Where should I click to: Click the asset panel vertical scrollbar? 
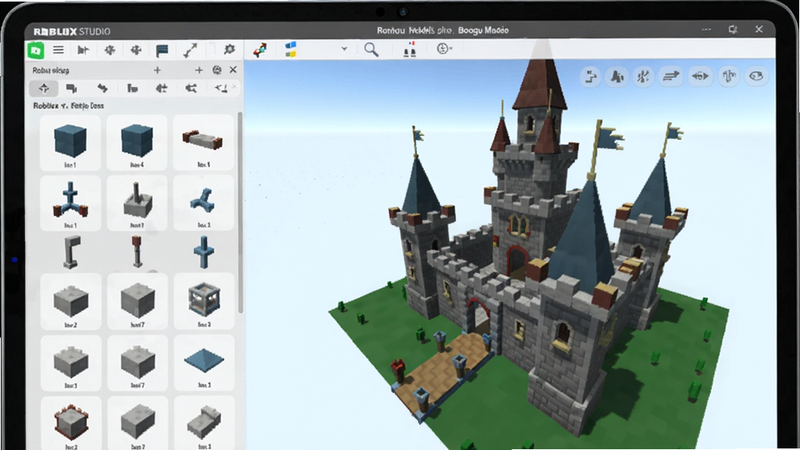(x=240, y=214)
